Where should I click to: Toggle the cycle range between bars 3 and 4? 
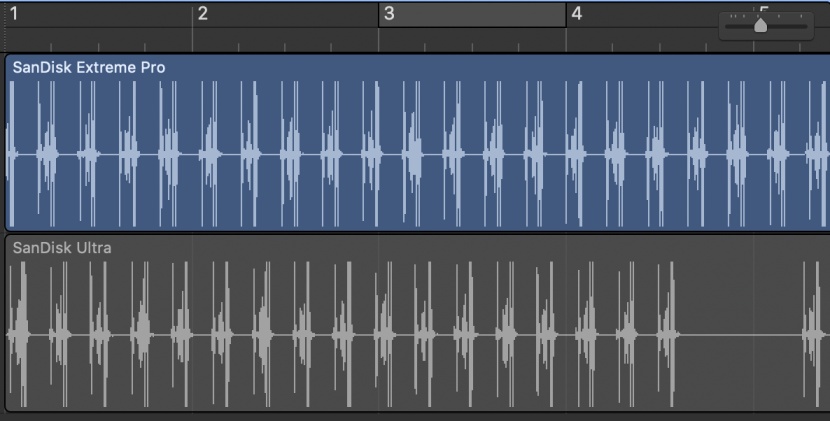coord(472,14)
